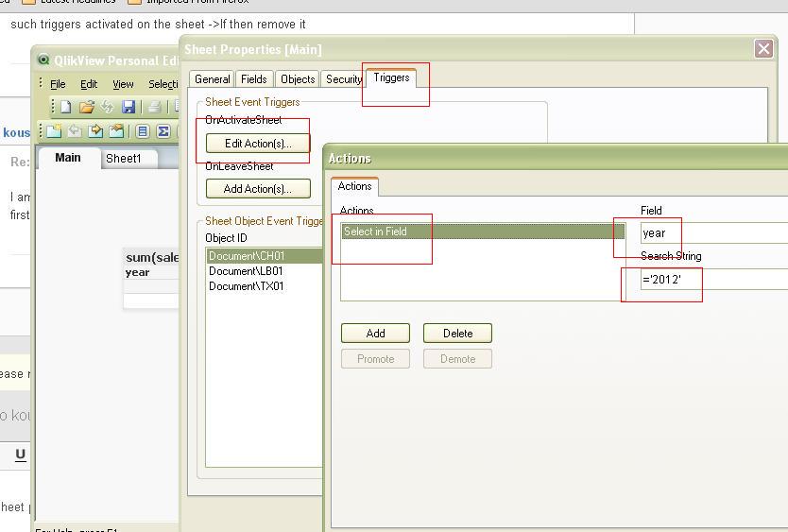Click the Create Statistics Box sigma icon
Viewport: 788px width, 532px height.
(x=163, y=131)
